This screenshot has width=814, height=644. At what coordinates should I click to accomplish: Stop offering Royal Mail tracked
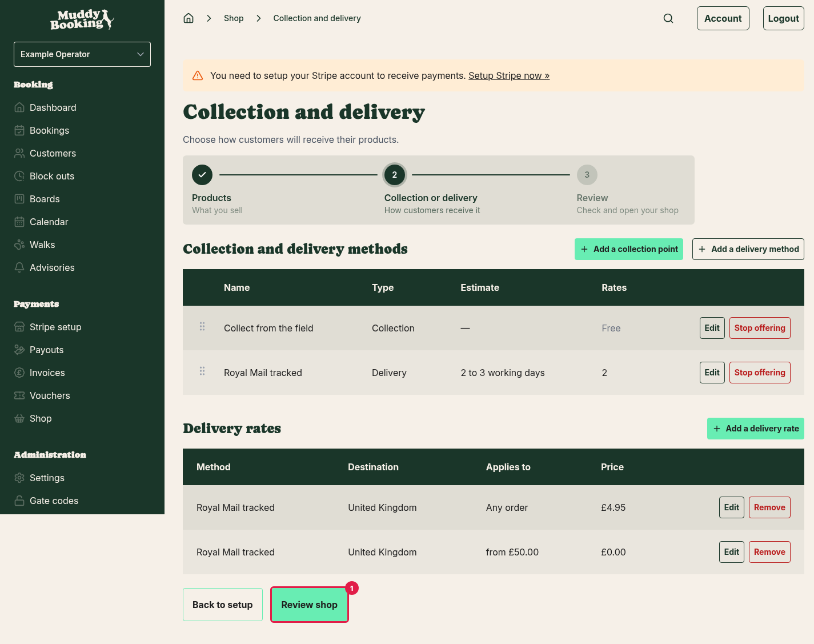pyautogui.click(x=760, y=373)
